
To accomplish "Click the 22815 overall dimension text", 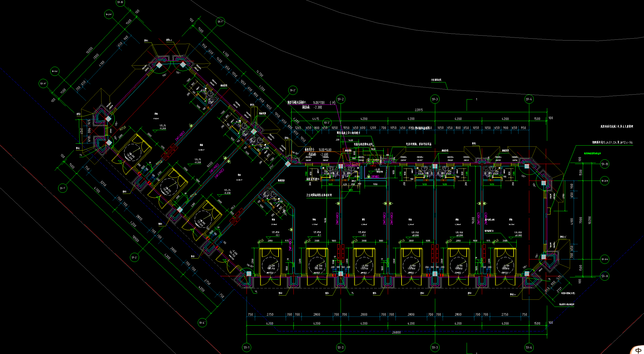I will (x=419, y=110).
